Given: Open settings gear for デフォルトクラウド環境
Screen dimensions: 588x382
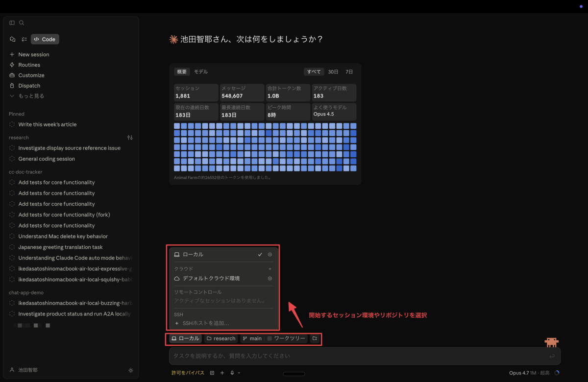Looking at the screenshot, I should point(270,278).
